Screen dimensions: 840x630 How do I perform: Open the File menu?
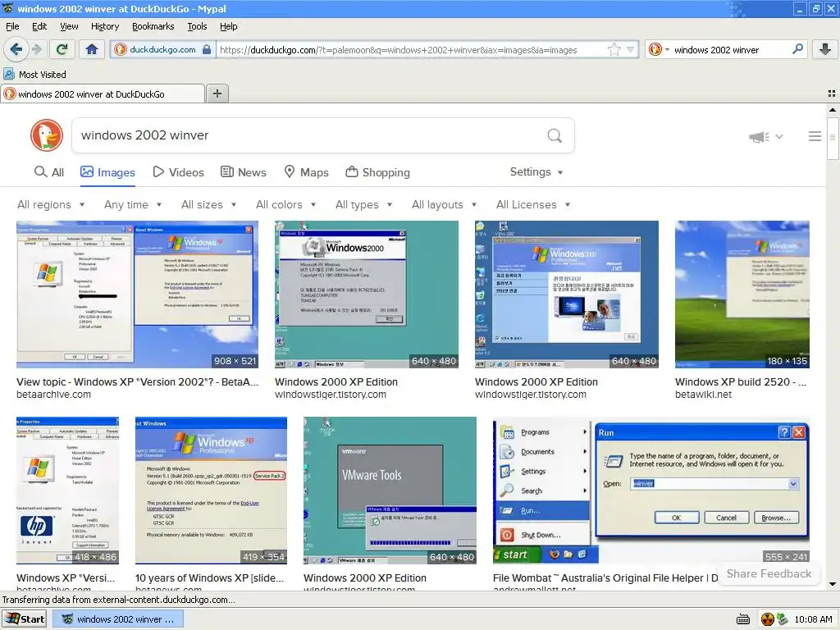point(12,26)
